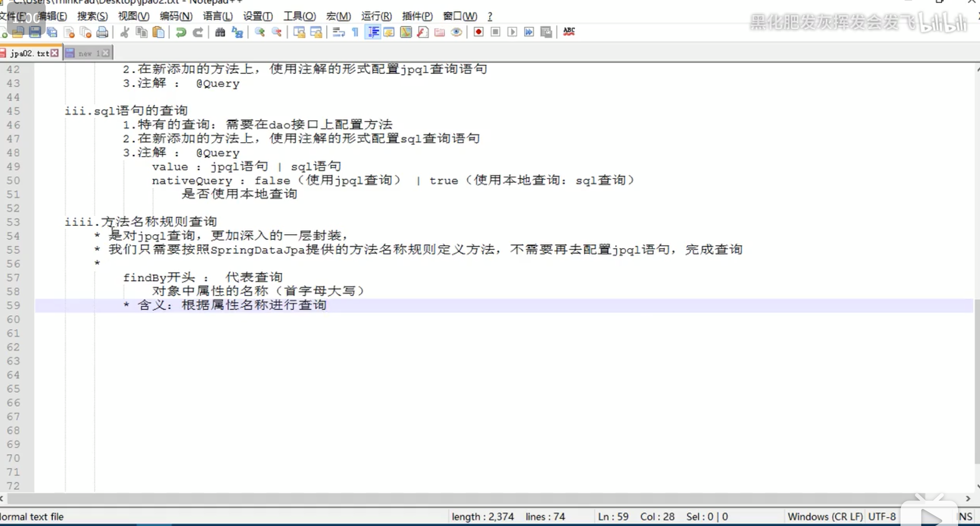This screenshot has height=526, width=980.
Task: Click the Copy toolbar icon
Action: 142,32
